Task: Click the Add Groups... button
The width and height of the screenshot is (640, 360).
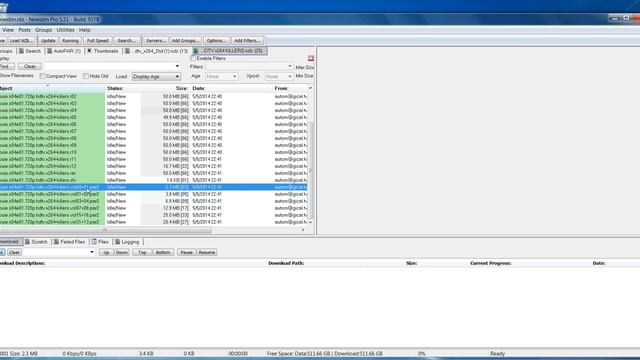Action: tap(185, 41)
